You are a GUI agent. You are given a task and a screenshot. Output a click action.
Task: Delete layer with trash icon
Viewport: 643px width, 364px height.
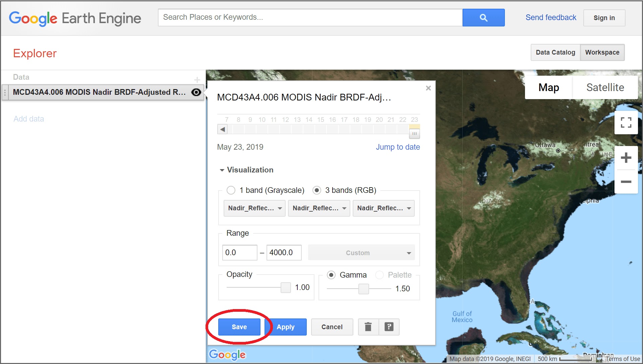[x=368, y=327]
